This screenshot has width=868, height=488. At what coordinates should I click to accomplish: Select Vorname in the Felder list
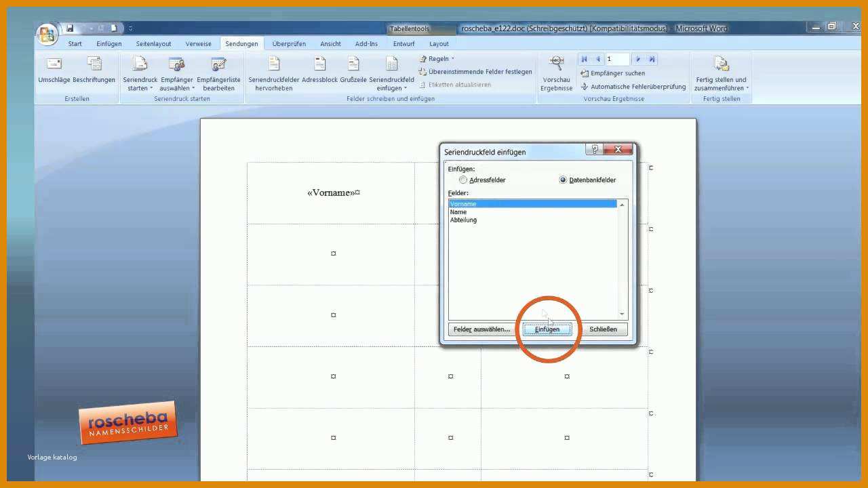[x=532, y=204]
